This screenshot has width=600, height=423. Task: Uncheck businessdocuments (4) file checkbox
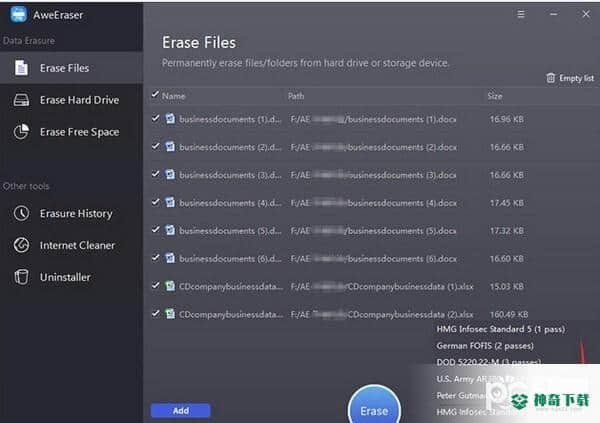(x=155, y=202)
